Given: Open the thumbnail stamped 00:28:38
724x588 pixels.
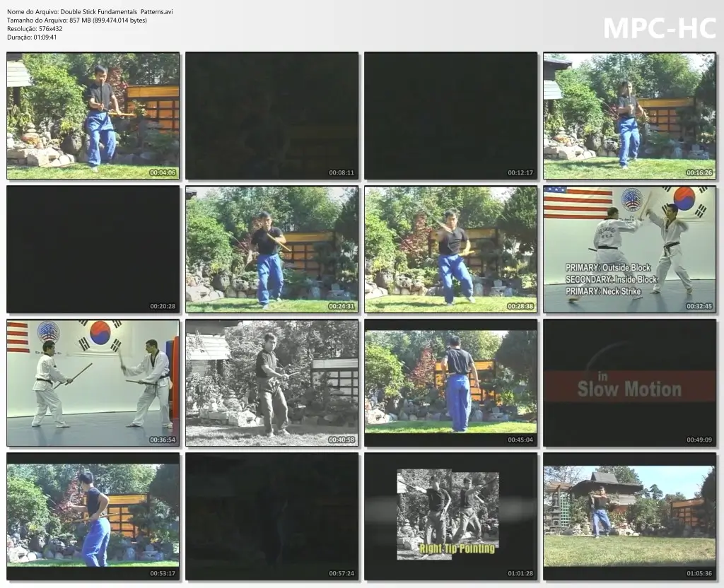Looking at the screenshot, I should click(451, 249).
